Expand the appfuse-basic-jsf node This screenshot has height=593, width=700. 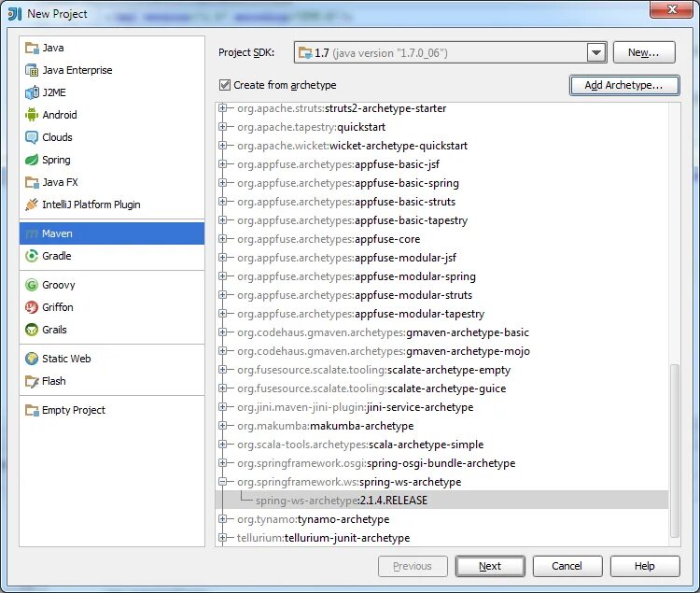click(x=222, y=164)
